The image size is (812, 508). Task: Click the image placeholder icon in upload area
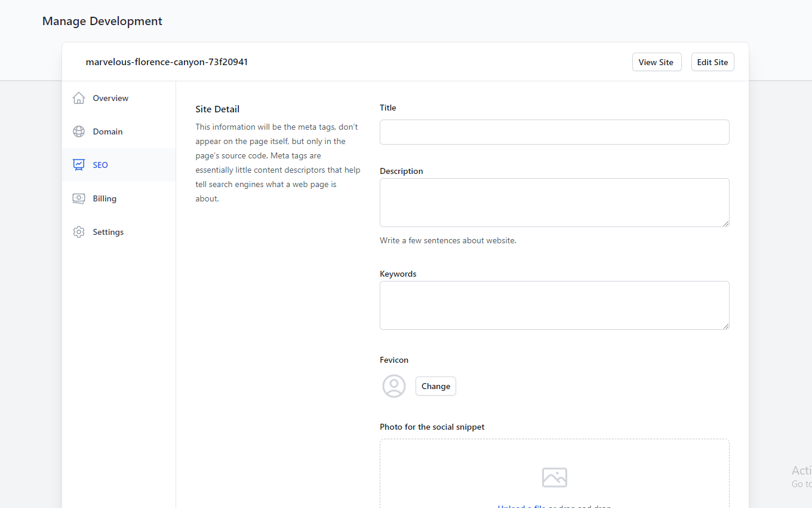click(554, 478)
